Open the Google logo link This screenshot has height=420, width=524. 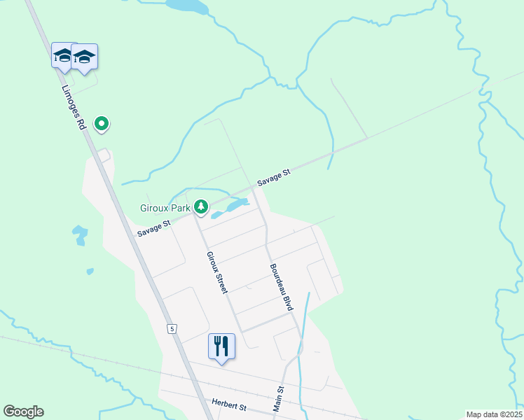click(23, 412)
